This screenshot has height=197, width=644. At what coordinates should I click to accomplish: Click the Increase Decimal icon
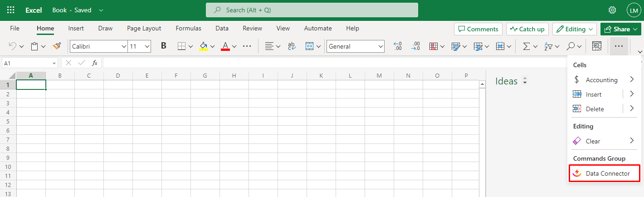pyautogui.click(x=398, y=46)
